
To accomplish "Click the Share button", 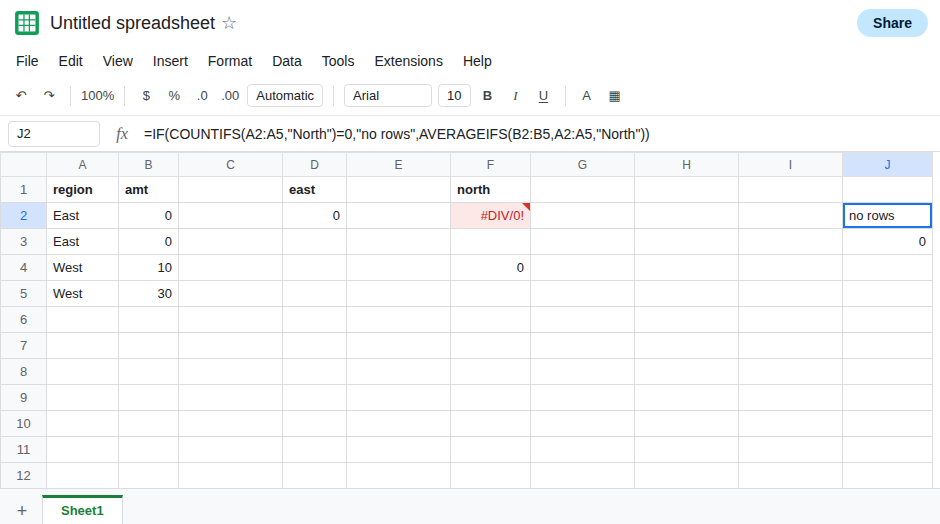I will pyautogui.click(x=892, y=23).
